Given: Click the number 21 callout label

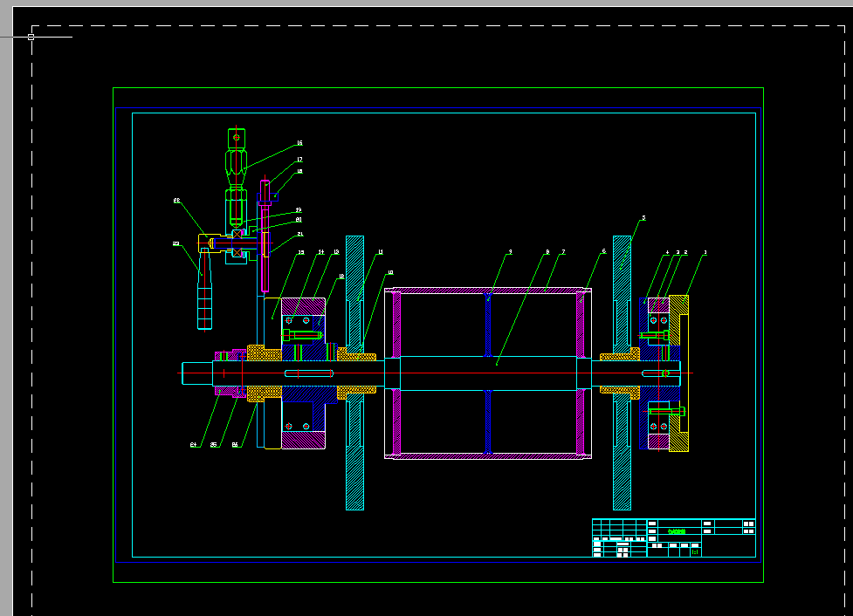Looking at the screenshot, I should pos(300,233).
